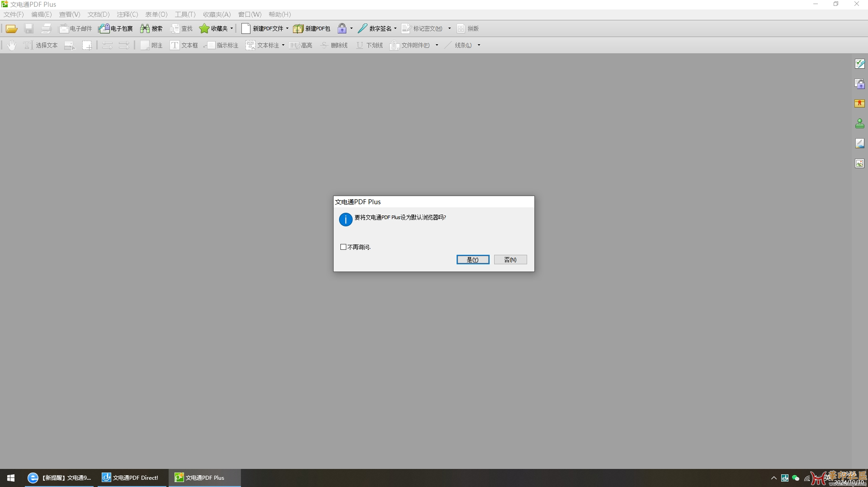
Task: Switch to 文电通PDF Direct! in taskbar
Action: (131, 478)
